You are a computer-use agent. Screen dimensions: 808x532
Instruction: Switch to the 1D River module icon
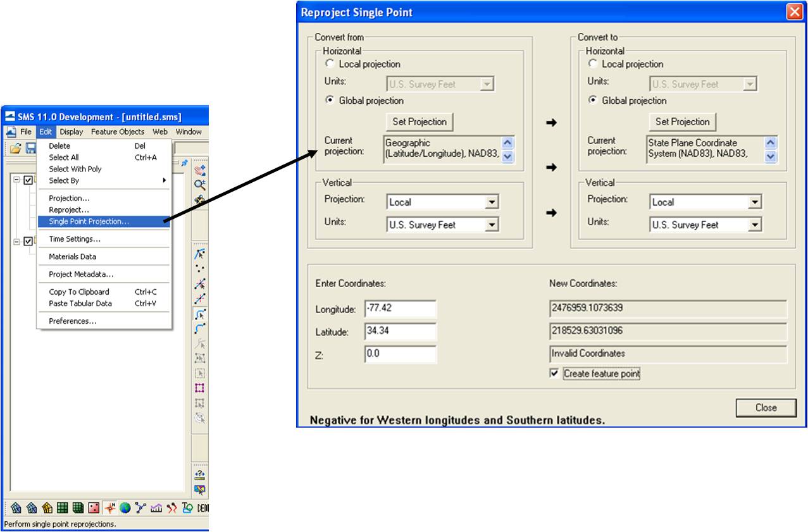click(140, 507)
